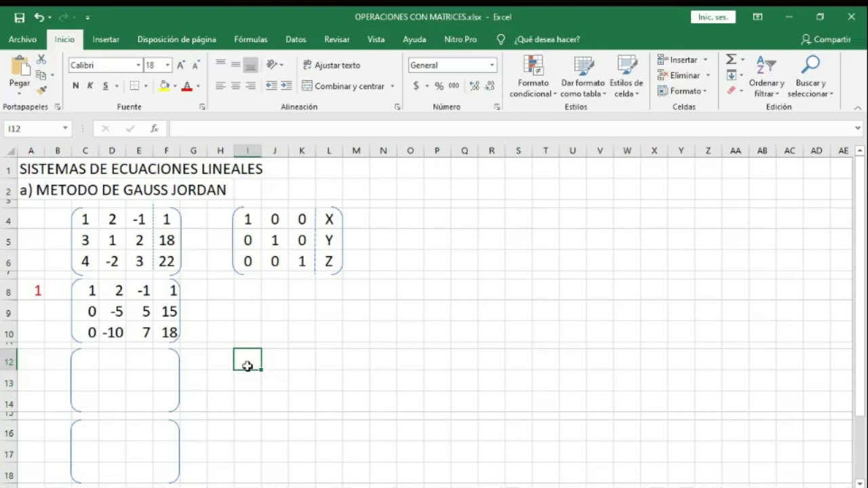Click the AutoSum sigma icon
Image resolution: width=868 pixels, height=488 pixels.
point(731,60)
